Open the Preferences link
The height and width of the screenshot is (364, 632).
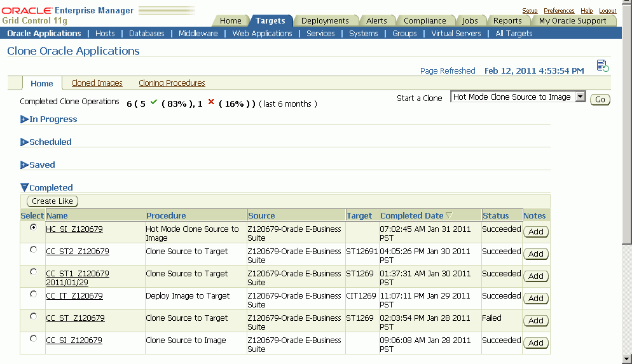pyautogui.click(x=559, y=10)
